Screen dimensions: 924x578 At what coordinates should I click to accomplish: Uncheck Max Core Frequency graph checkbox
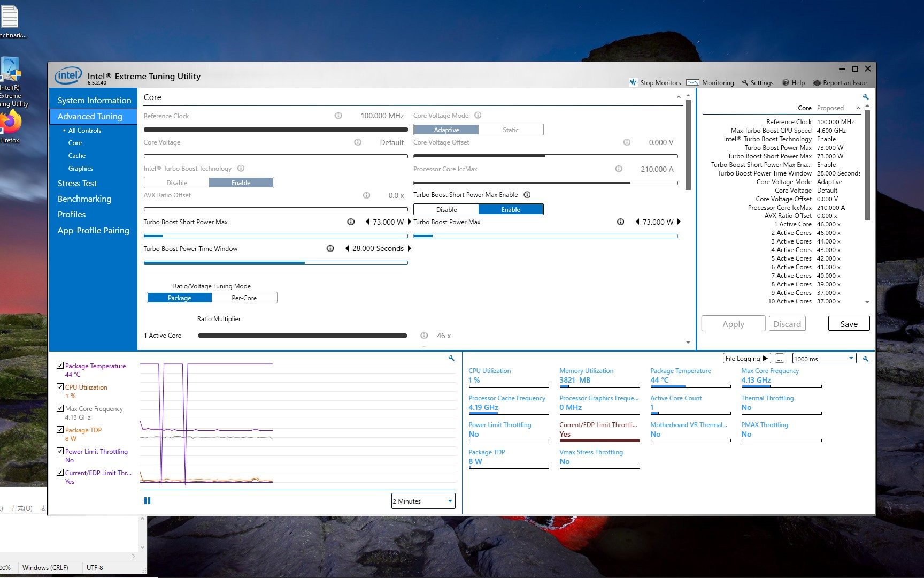click(x=60, y=408)
